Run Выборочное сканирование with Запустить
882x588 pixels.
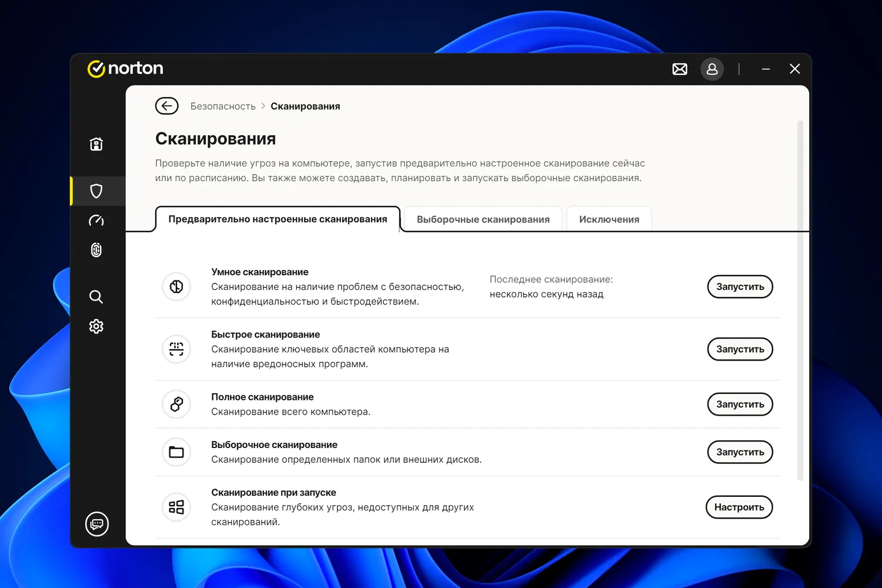(740, 452)
